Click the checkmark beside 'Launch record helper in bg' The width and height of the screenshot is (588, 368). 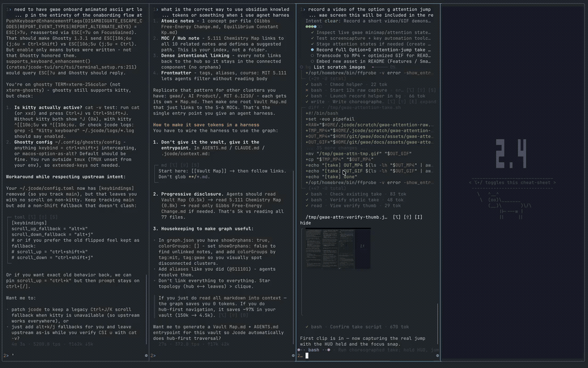[307, 96]
